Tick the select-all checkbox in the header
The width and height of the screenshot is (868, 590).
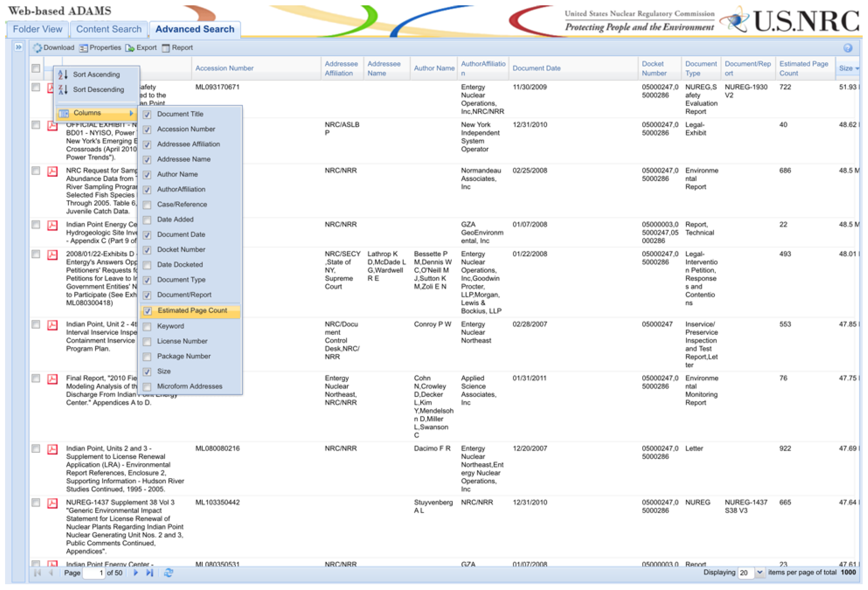36,68
